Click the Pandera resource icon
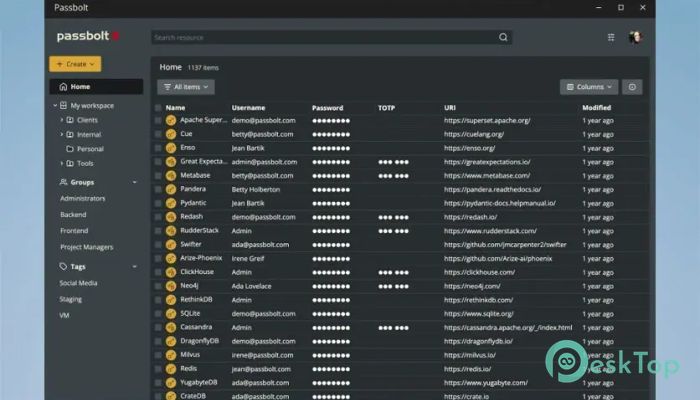Image resolution: width=700 pixels, height=400 pixels. pyautogui.click(x=171, y=190)
